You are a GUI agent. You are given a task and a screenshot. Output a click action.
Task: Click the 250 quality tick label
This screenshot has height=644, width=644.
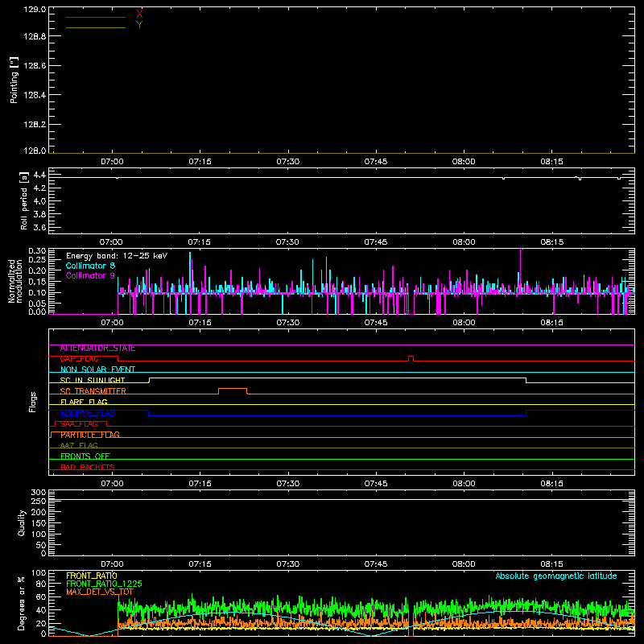pos(39,501)
